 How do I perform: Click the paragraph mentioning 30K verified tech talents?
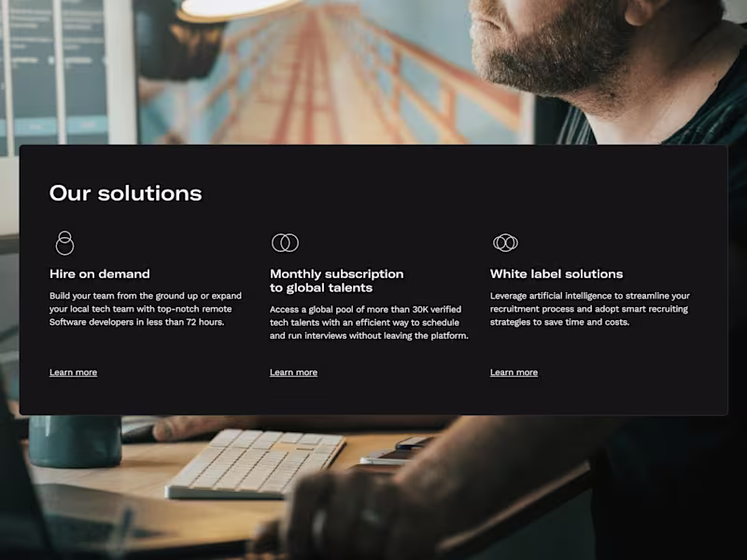tap(369, 322)
